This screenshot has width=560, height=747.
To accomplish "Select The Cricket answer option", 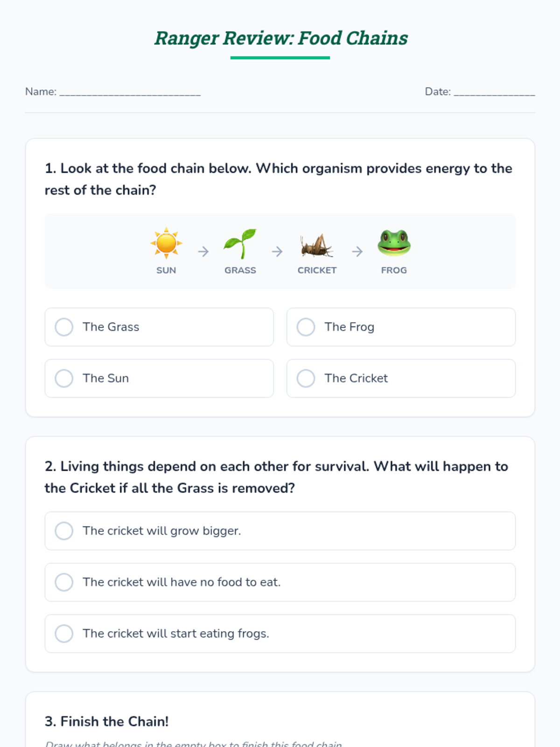I will (401, 378).
